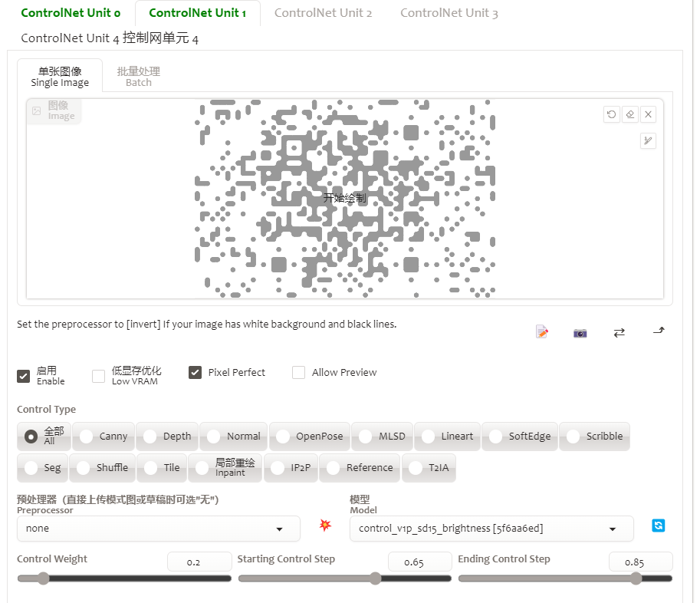Open the ControlNet Unit 4 tab
Image resolution: width=700 pixels, height=603 pixels.
click(x=110, y=38)
